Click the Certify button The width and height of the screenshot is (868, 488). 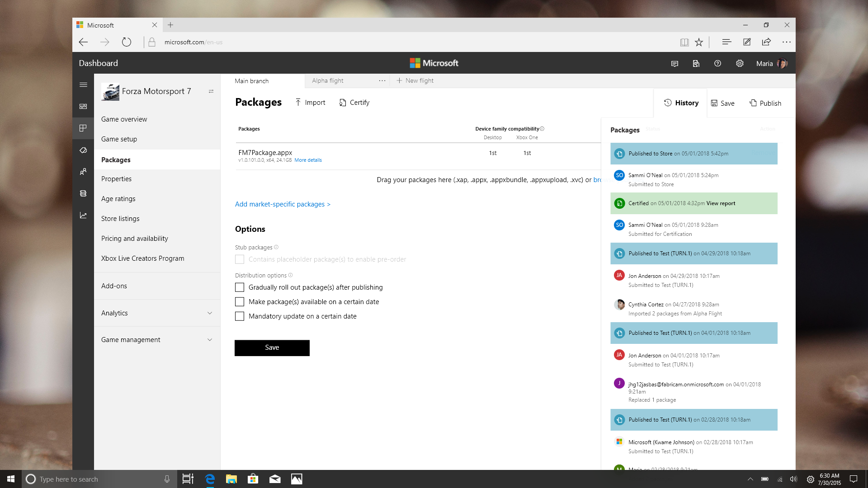tap(354, 103)
